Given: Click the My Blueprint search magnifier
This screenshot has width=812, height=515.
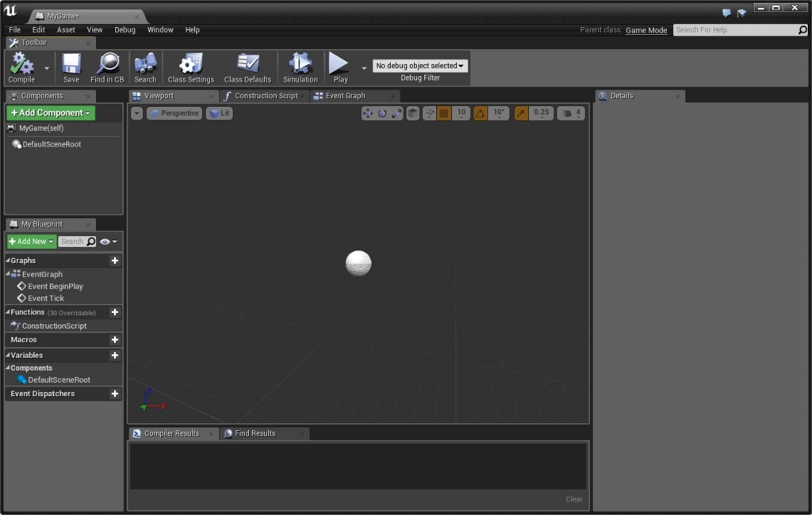Looking at the screenshot, I should [91, 241].
